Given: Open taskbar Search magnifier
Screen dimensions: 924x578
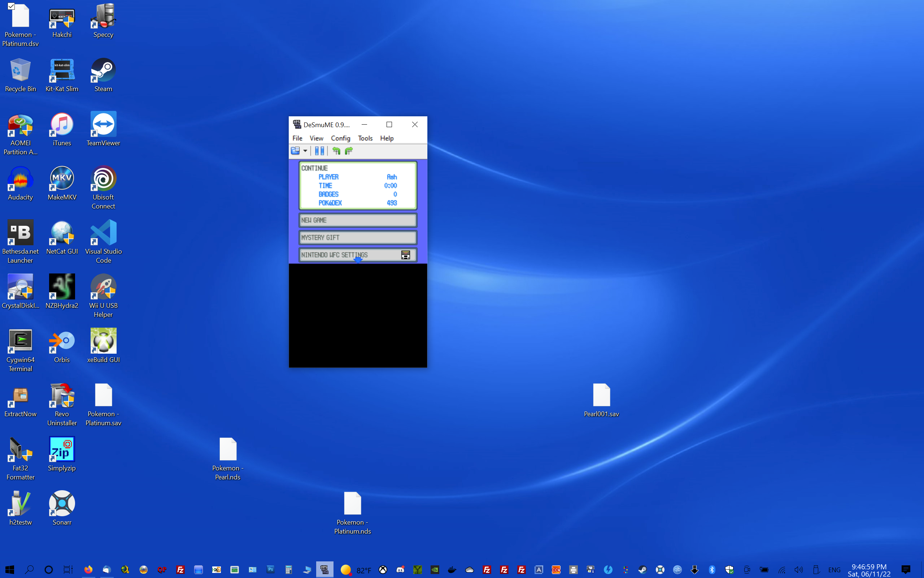Looking at the screenshot, I should coord(29,570).
